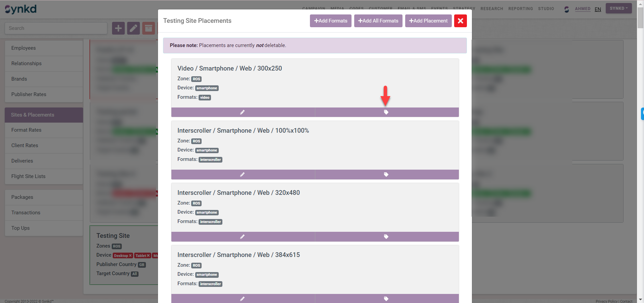Click tag icon for Interscroller 320x480 placement
644x303 pixels.
point(386,236)
